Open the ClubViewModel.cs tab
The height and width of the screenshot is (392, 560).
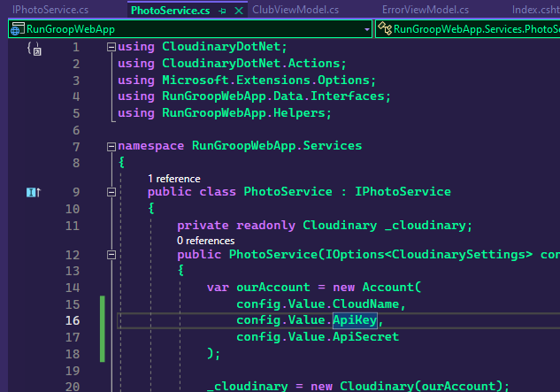pos(295,10)
